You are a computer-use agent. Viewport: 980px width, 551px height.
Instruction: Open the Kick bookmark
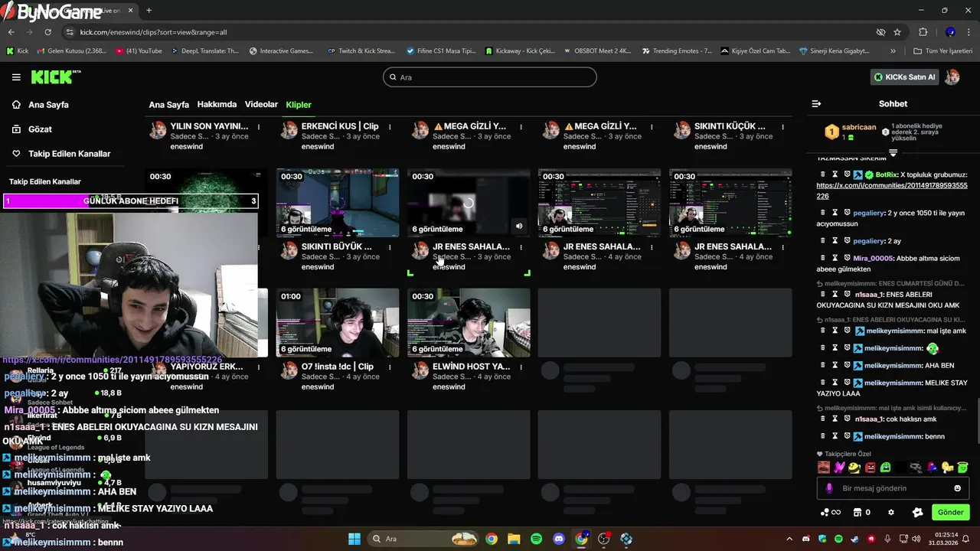[x=17, y=51]
